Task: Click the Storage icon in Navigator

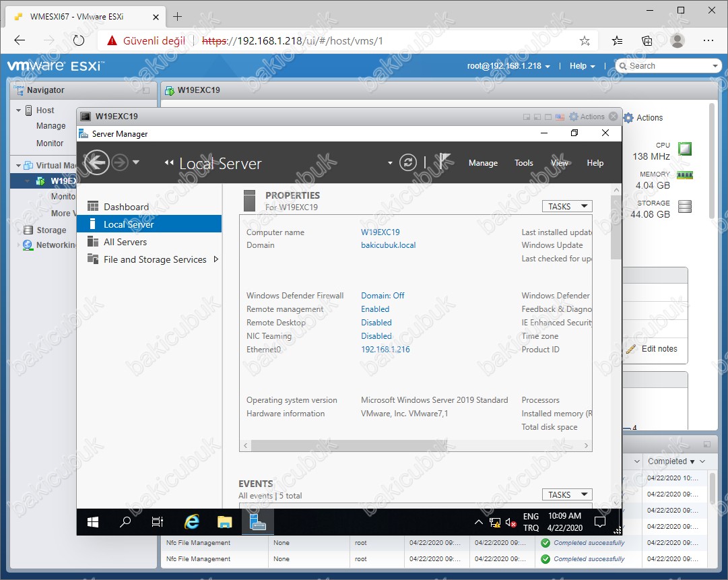Action: [x=28, y=230]
